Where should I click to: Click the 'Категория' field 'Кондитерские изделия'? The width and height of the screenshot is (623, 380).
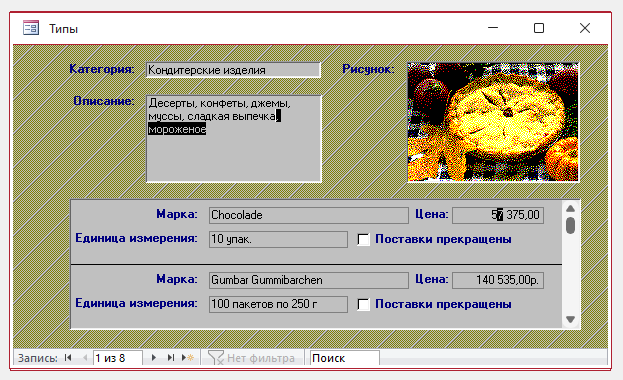pyautogui.click(x=233, y=70)
